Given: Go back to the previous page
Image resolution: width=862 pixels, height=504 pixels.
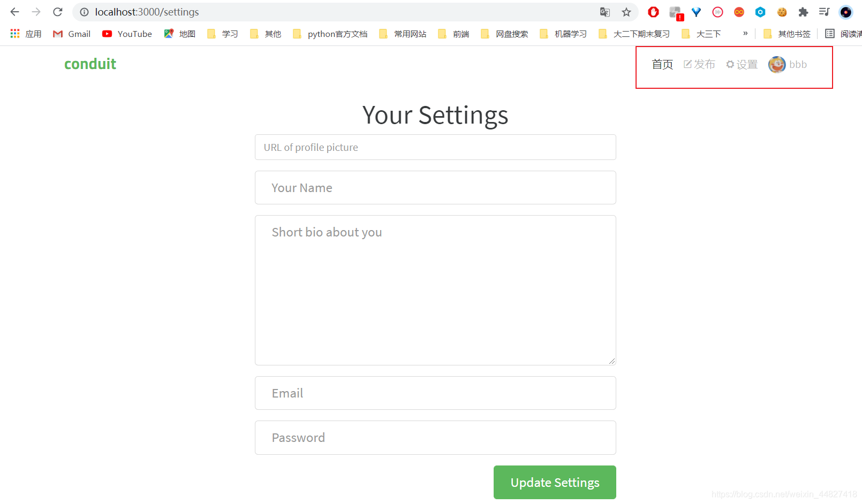Looking at the screenshot, I should click(x=14, y=12).
